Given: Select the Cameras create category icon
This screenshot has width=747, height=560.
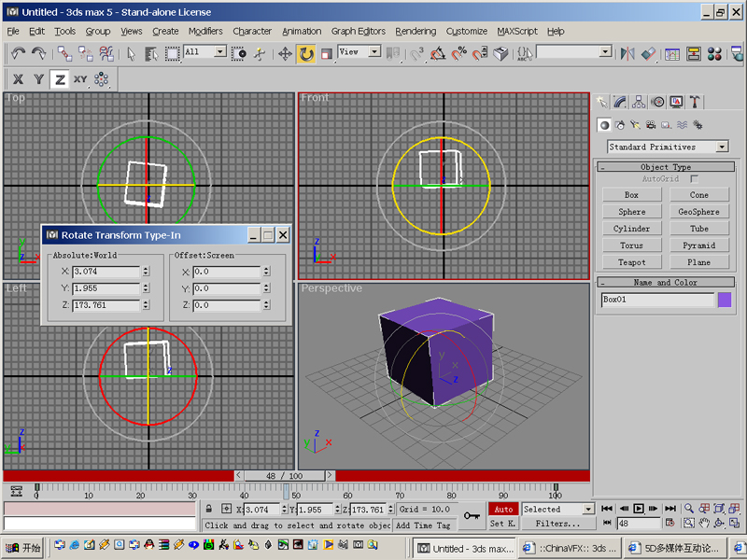Looking at the screenshot, I should click(x=651, y=125).
